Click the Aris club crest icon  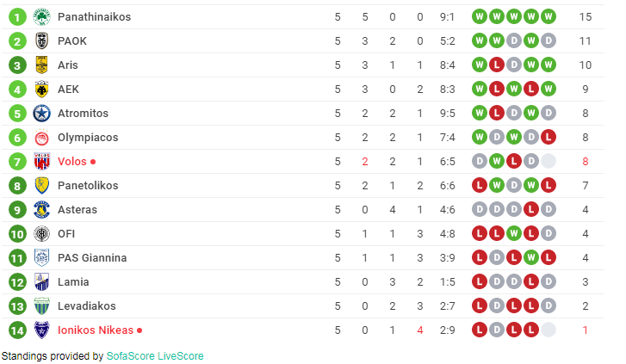click(x=41, y=65)
